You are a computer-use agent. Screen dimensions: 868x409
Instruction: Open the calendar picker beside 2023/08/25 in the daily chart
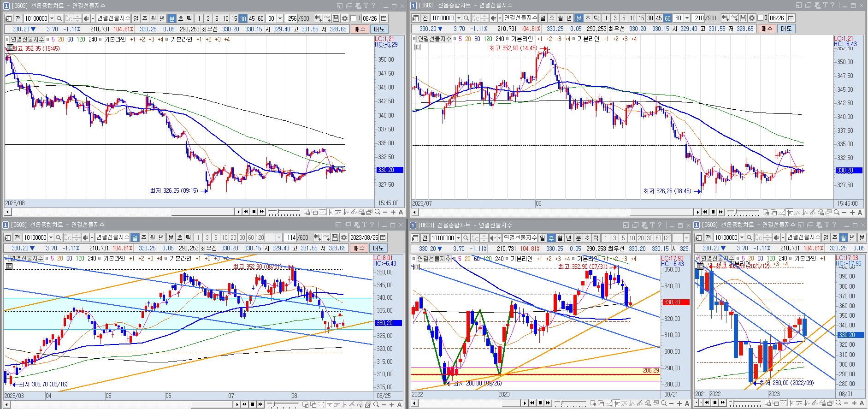pyautogui.click(x=383, y=237)
